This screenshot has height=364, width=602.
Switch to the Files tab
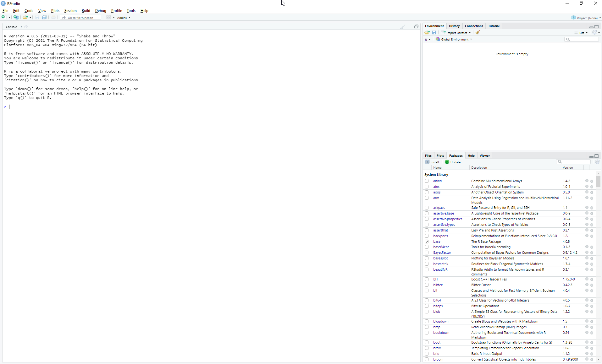pos(428,156)
